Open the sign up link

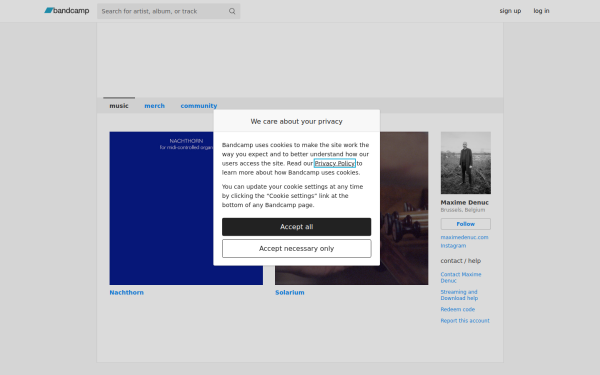(x=510, y=11)
